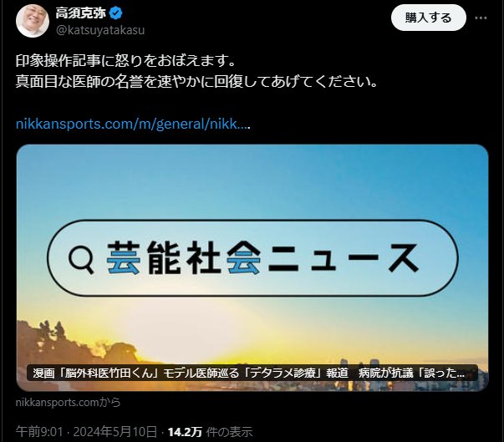This screenshot has height=442, width=504.
Task: Click the nikkansports.comから source label
Action: click(69, 402)
